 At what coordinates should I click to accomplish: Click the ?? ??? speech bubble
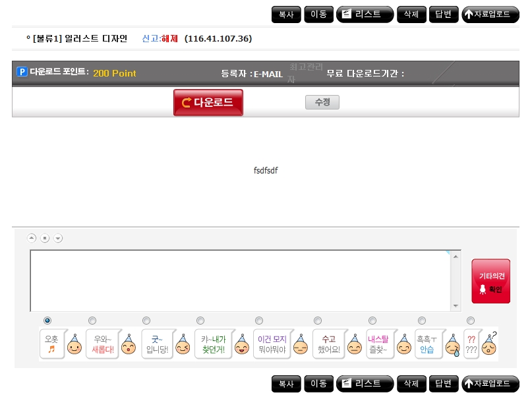point(472,344)
